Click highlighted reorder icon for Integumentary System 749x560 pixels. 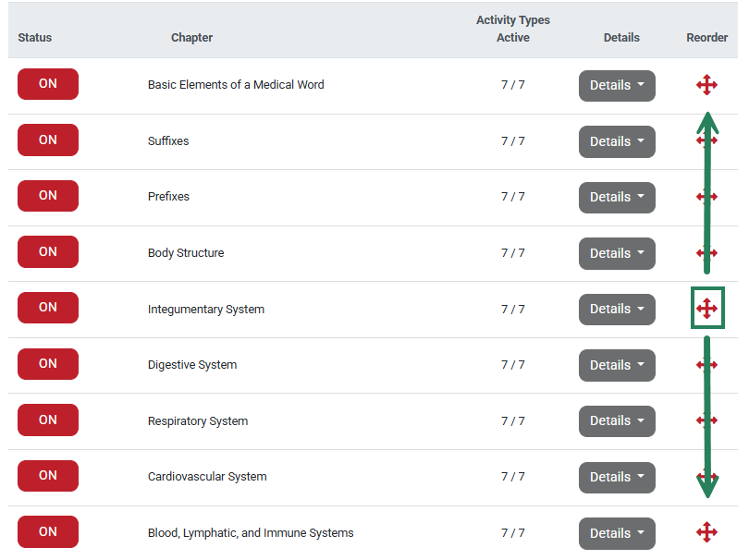pos(706,309)
